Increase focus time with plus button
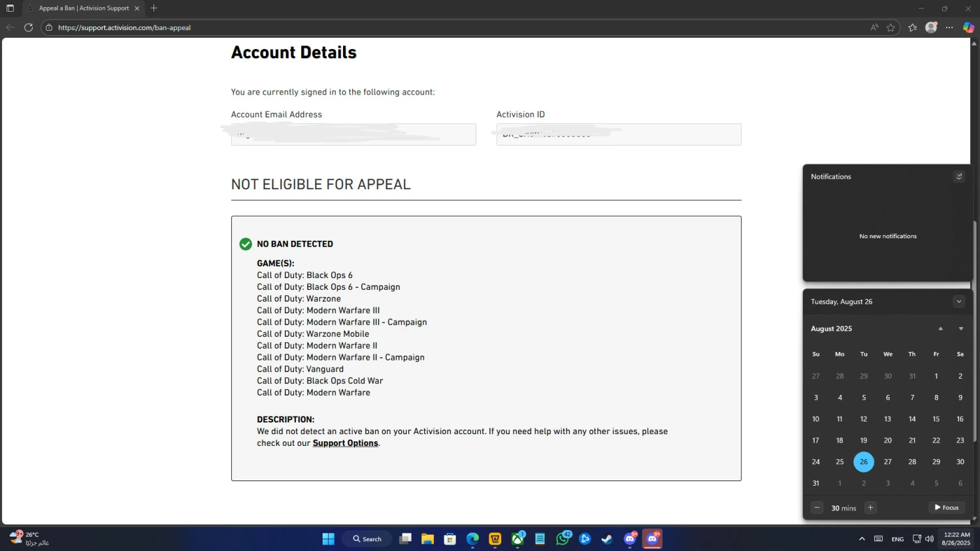This screenshot has width=980, height=551. click(870, 507)
